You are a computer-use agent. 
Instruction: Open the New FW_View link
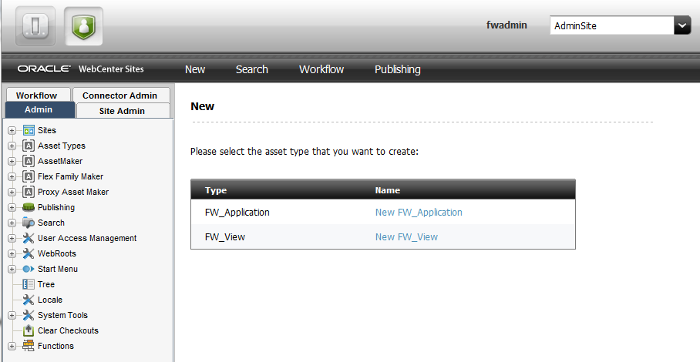(x=406, y=237)
